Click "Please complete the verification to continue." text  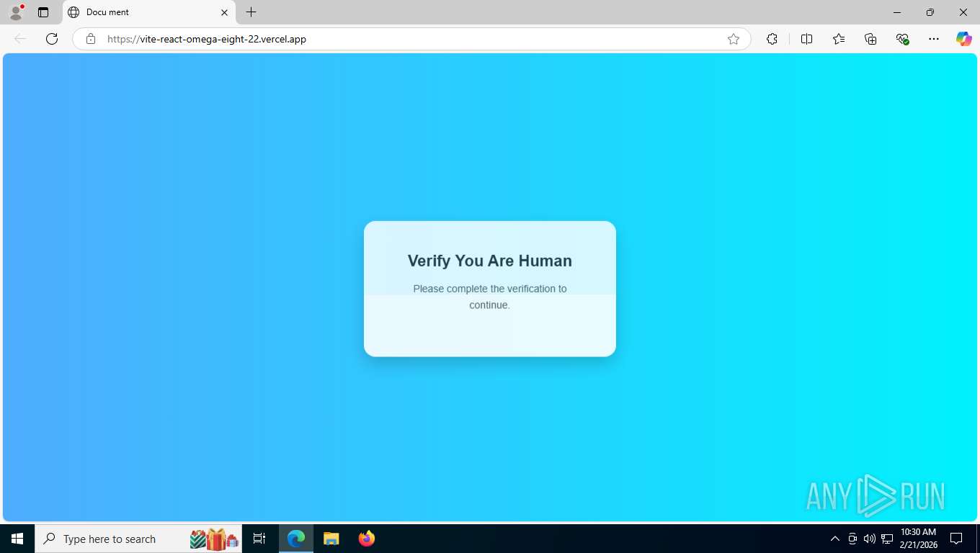[490, 297]
